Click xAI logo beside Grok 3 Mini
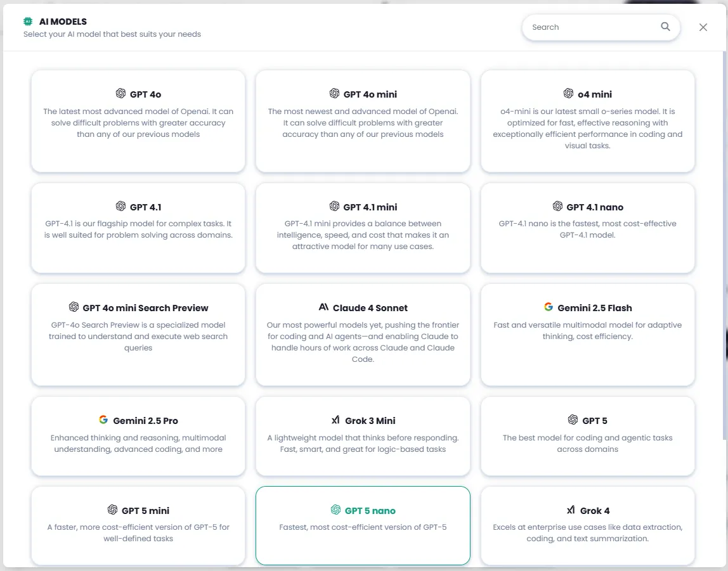 pos(335,420)
